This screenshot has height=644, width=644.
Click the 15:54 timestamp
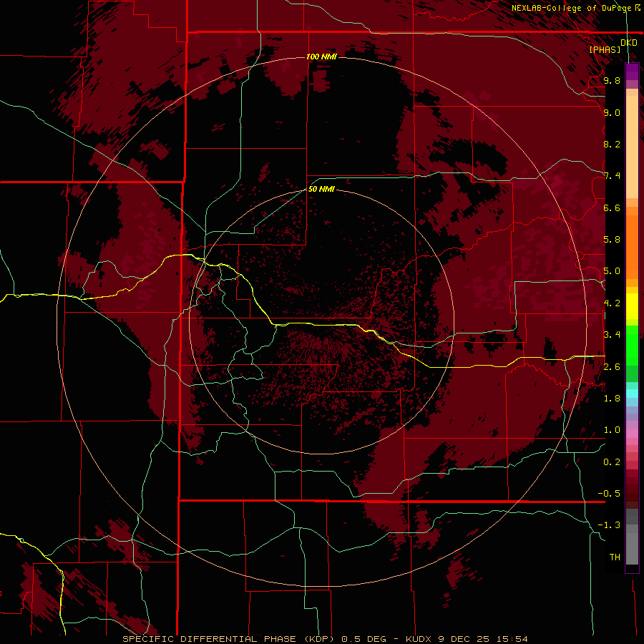(512, 639)
